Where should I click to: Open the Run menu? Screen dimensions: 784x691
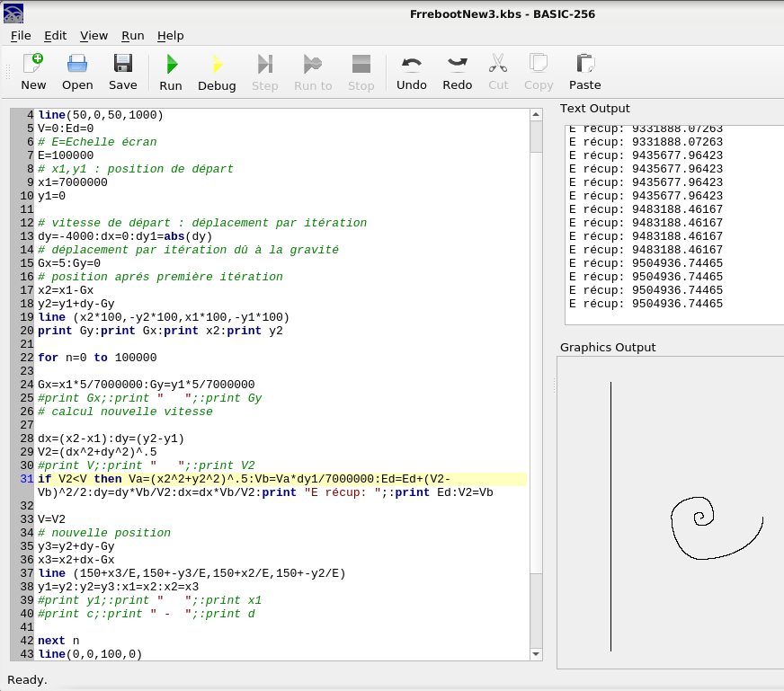point(133,36)
